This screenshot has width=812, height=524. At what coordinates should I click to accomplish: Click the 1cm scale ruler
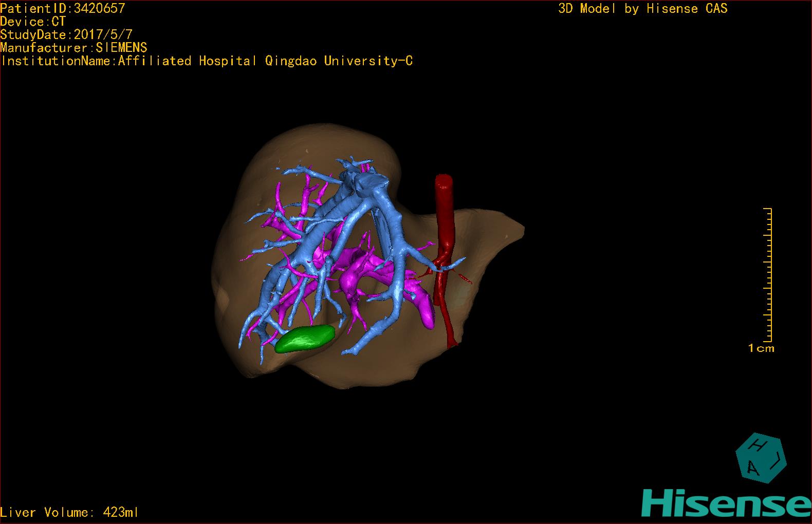click(768, 275)
